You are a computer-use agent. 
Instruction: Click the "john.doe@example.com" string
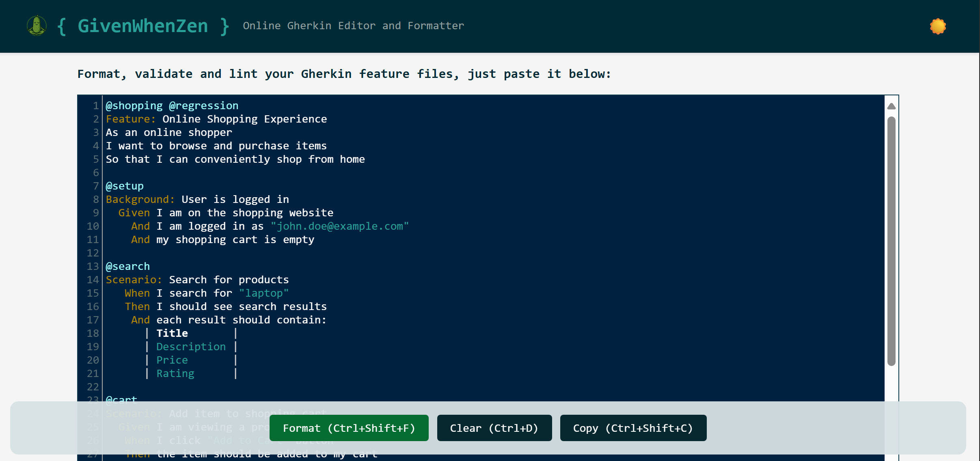pyautogui.click(x=339, y=226)
